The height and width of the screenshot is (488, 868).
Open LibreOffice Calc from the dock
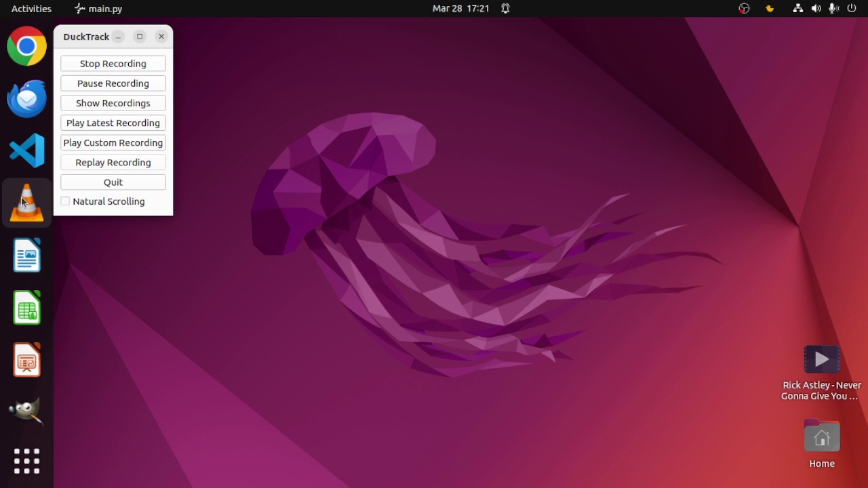click(x=27, y=307)
